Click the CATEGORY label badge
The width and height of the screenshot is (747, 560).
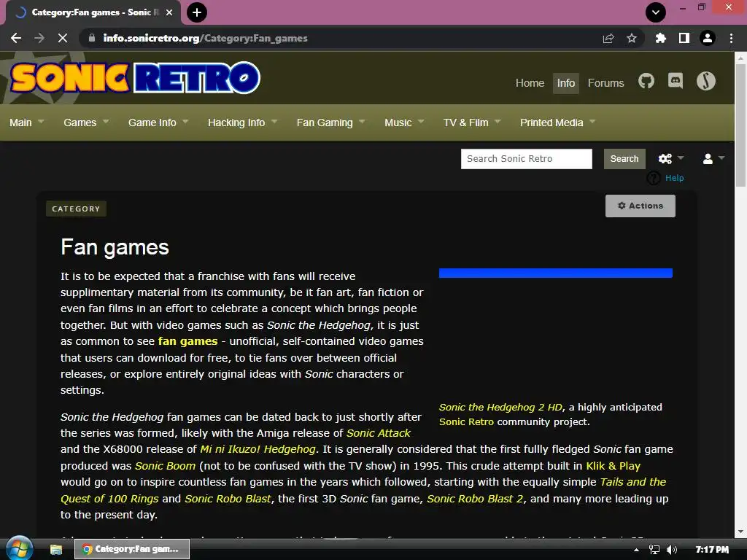[x=76, y=209]
